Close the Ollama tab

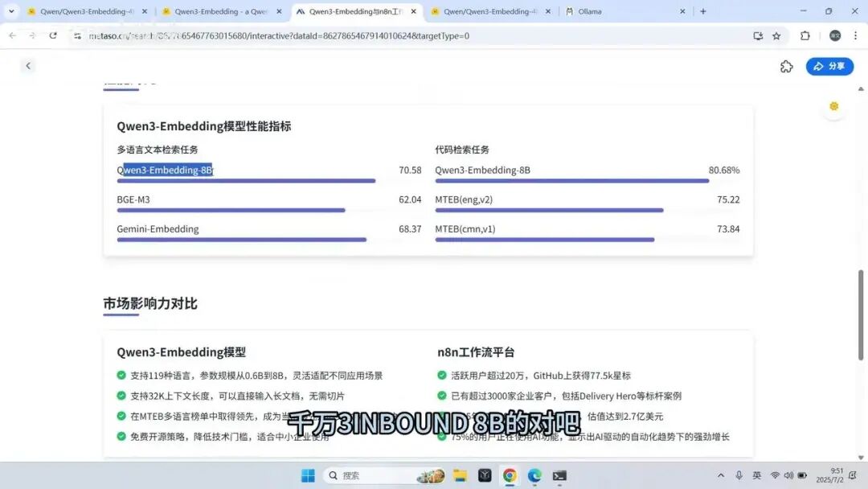click(682, 11)
